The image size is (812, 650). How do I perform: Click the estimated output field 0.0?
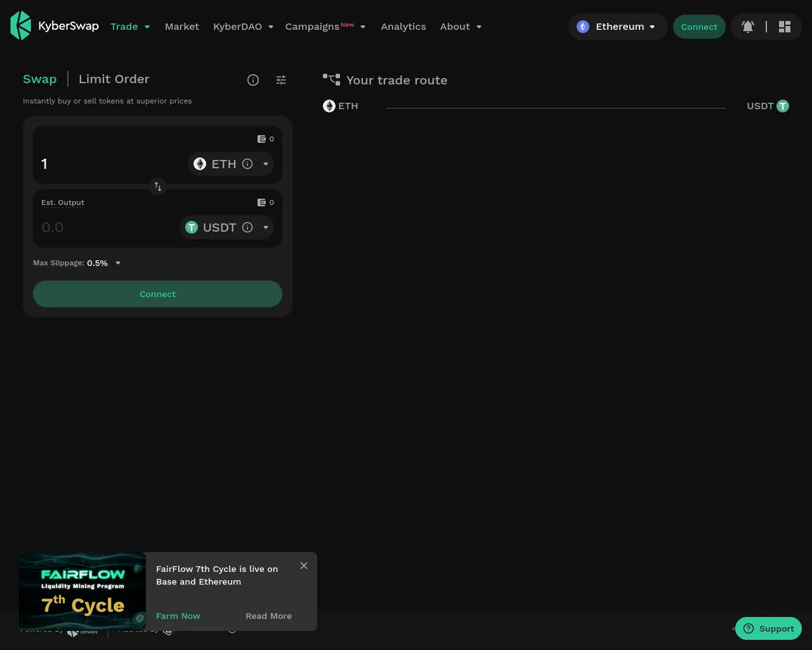point(108,227)
